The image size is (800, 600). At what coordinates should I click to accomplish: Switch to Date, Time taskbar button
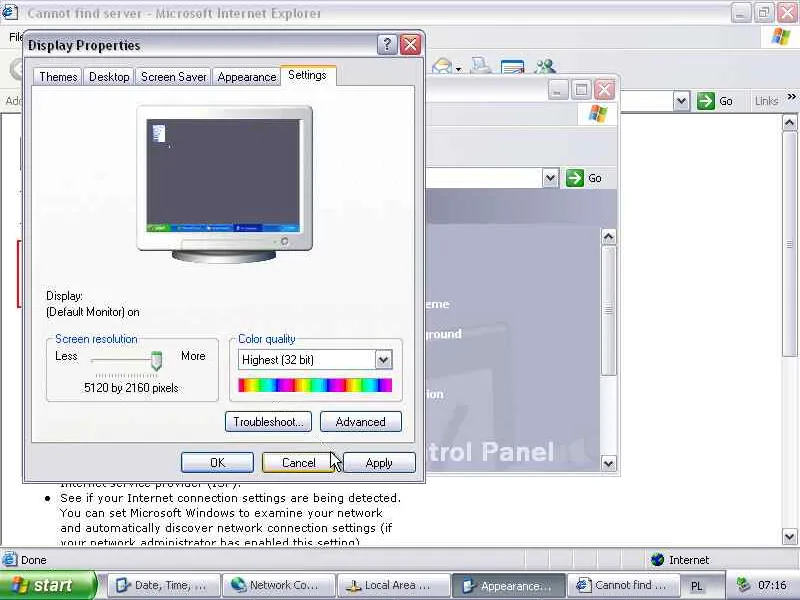164,585
